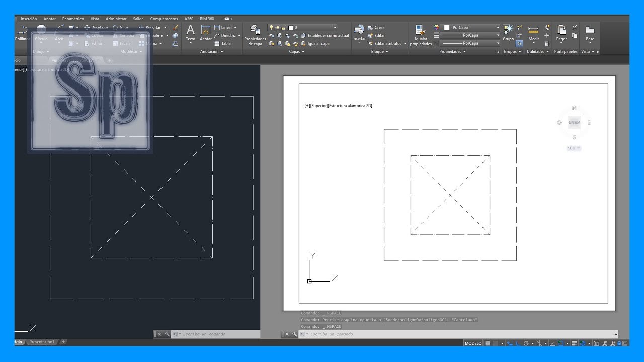This screenshot has height=362, width=644.
Task: Toggle the viewport lock icon in status bar
Action: 619,343
